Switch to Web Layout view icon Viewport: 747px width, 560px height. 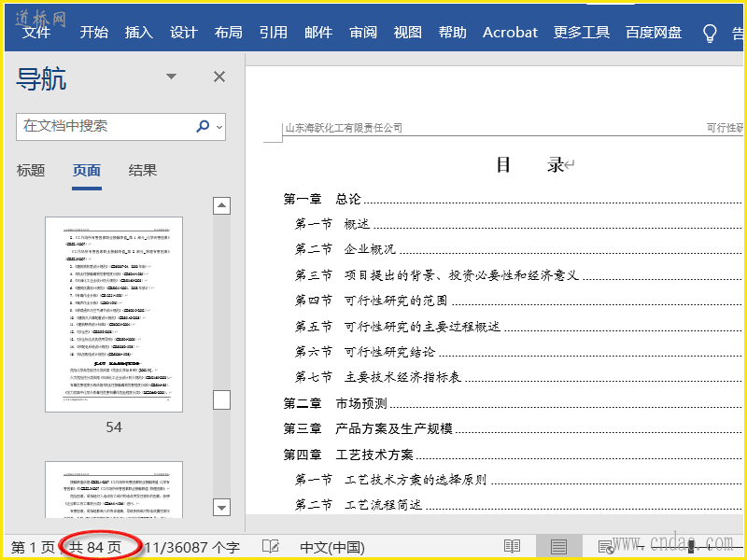point(605,547)
